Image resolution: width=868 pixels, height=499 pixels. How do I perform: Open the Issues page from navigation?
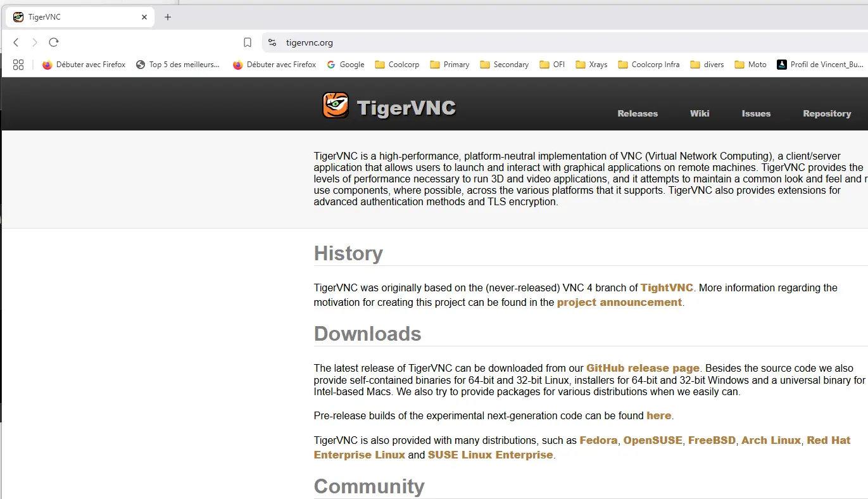(x=756, y=113)
